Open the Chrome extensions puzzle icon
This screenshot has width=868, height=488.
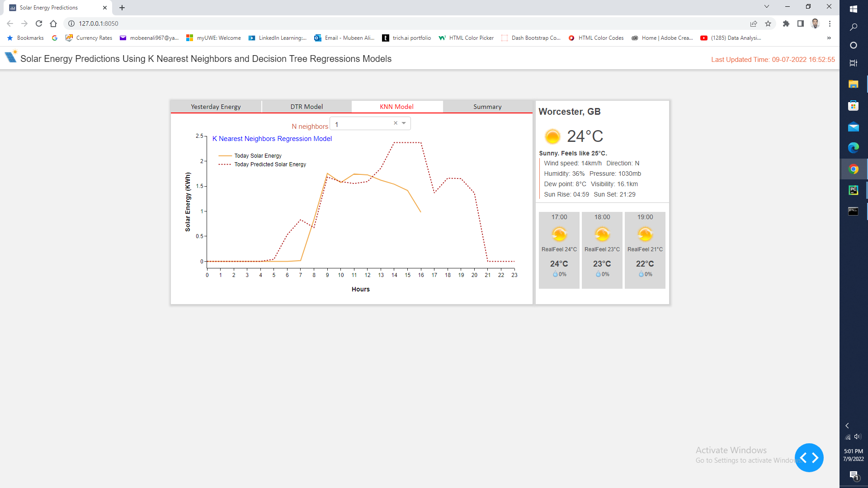tap(786, 23)
